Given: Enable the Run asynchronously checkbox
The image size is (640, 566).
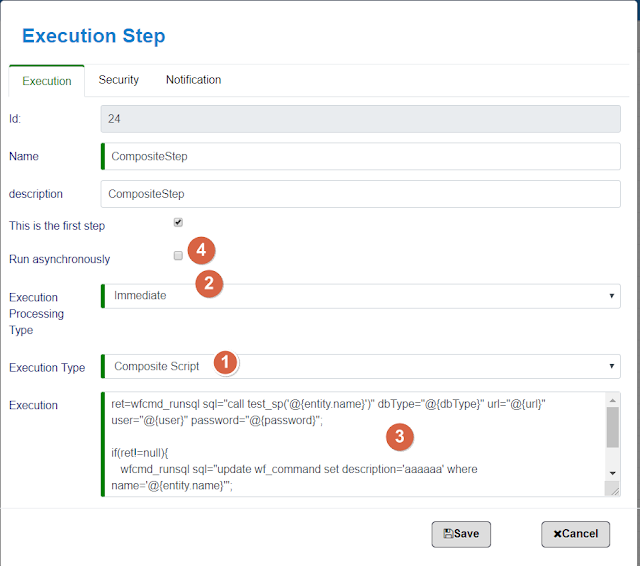Looking at the screenshot, I should tap(178, 256).
